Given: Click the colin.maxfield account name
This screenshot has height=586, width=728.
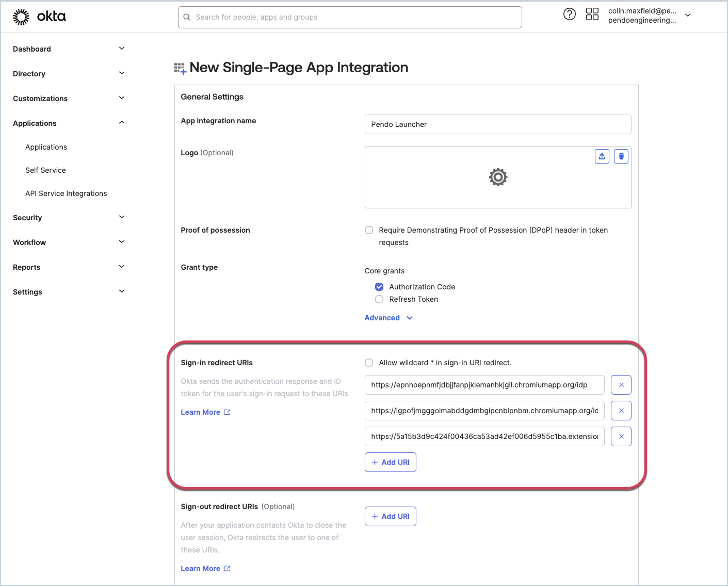Looking at the screenshot, I should (642, 11).
